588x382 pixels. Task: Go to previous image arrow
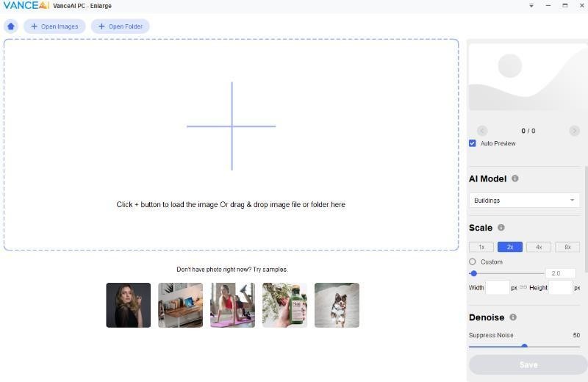[482, 131]
